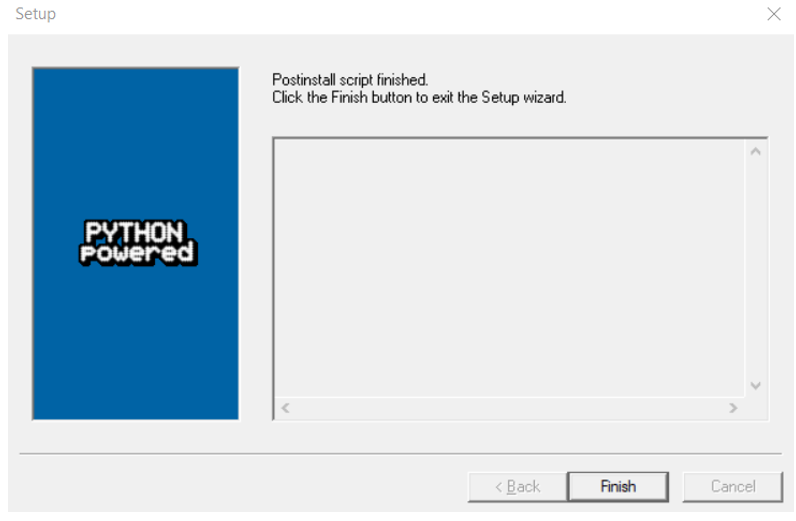Click the down arrow of output scrollbar

point(755,385)
